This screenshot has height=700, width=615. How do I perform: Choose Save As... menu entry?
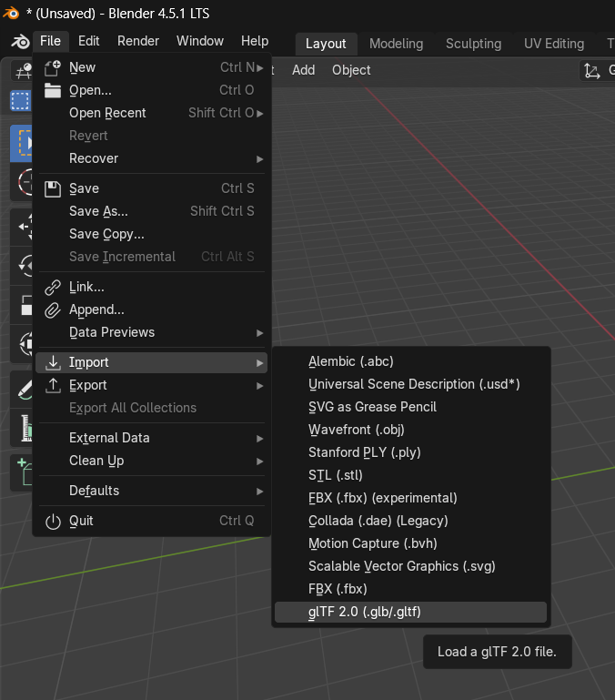pyautogui.click(x=152, y=211)
